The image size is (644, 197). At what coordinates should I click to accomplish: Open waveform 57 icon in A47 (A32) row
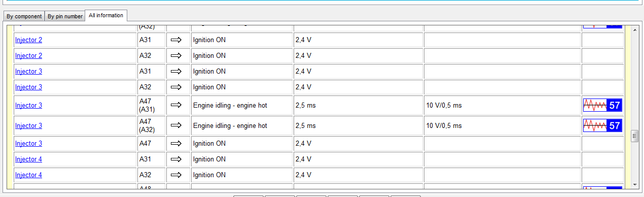[x=602, y=125]
